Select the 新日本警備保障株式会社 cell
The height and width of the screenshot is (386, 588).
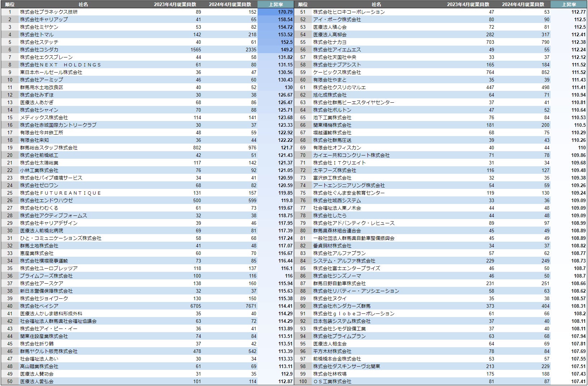click(x=46, y=291)
